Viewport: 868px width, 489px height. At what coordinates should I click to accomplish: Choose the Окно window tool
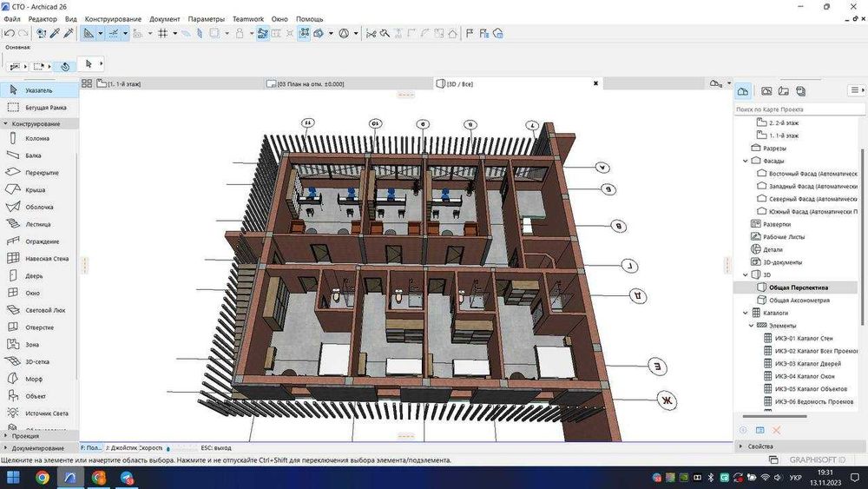point(39,293)
